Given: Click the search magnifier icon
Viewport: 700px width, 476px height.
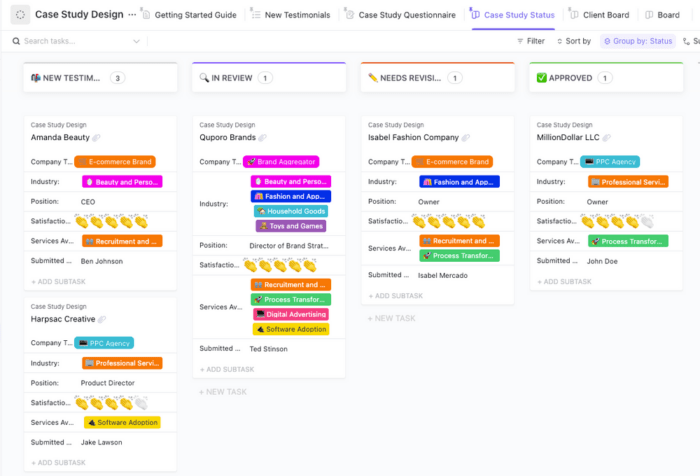Looking at the screenshot, I should (16, 41).
